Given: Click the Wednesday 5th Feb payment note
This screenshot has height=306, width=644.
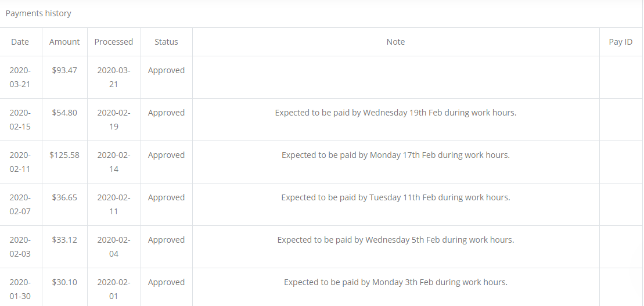Looking at the screenshot, I should coord(395,240).
